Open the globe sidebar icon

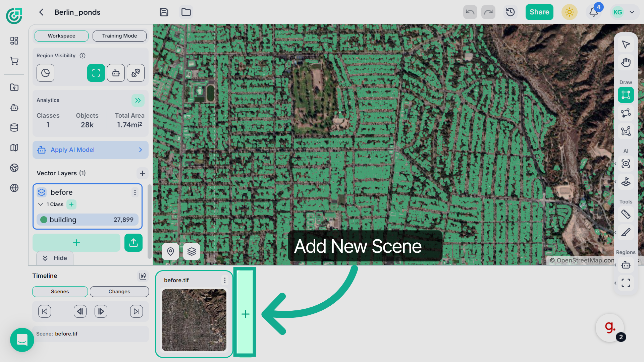pyautogui.click(x=14, y=188)
